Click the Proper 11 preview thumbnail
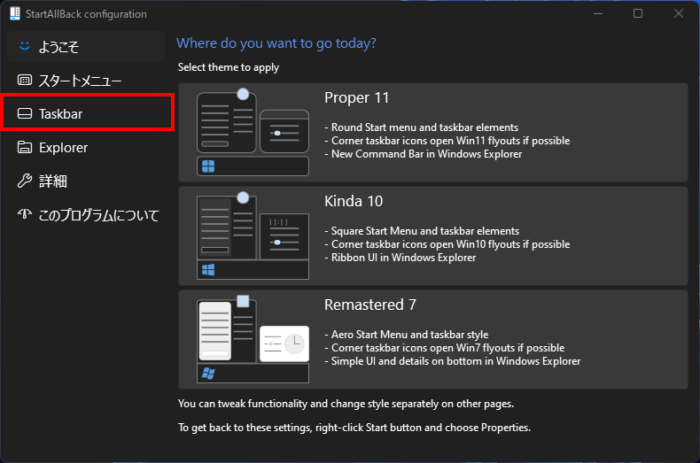 tap(253, 132)
